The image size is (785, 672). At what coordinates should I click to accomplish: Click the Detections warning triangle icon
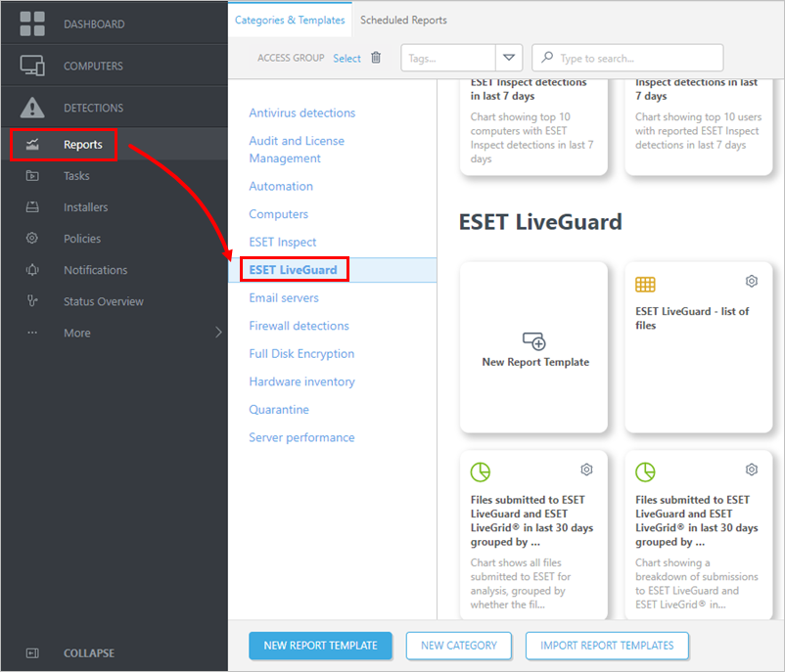pos(32,108)
